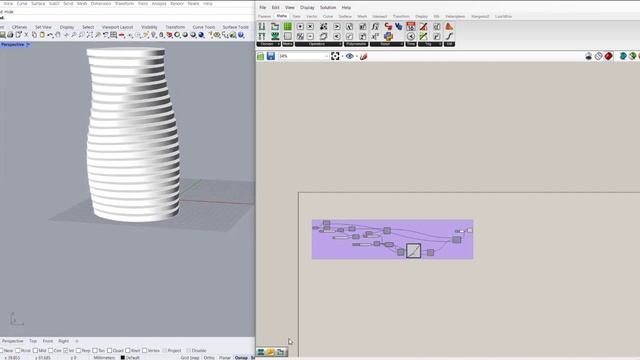Pick the Larger Than comparison component

pos(337,27)
